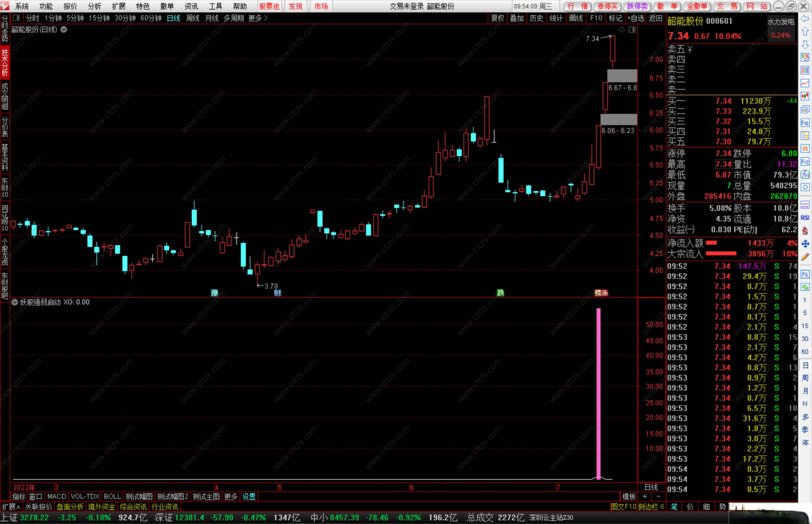Image resolution: width=812 pixels, height=524 pixels.
Task: Toggle the chart panel layout icon near 7.34 label
Action: [632, 30]
